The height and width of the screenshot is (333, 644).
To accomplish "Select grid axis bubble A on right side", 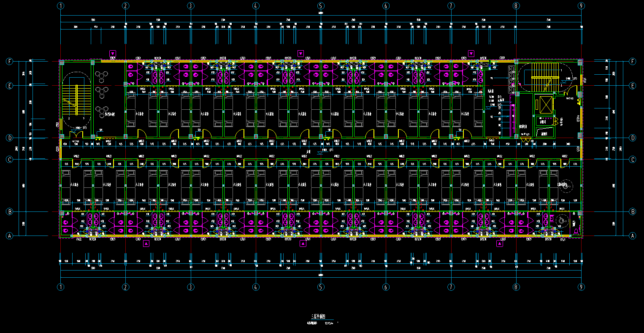I will click(632, 236).
